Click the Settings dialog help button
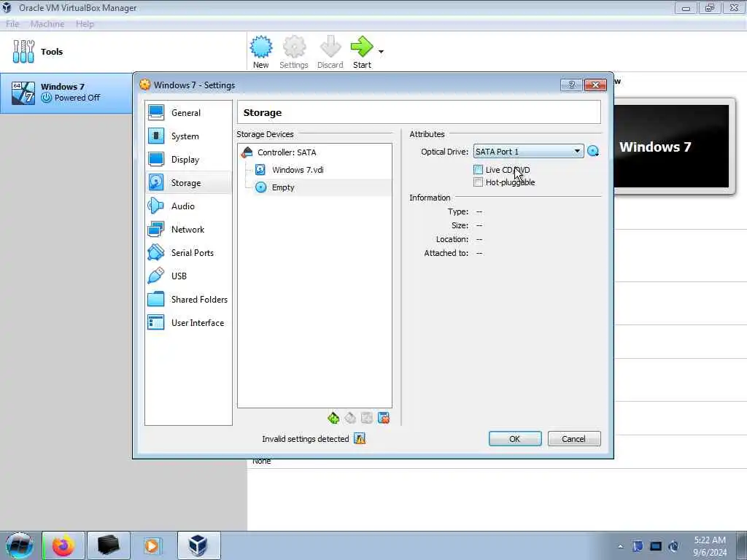This screenshot has width=747, height=560. (572, 85)
